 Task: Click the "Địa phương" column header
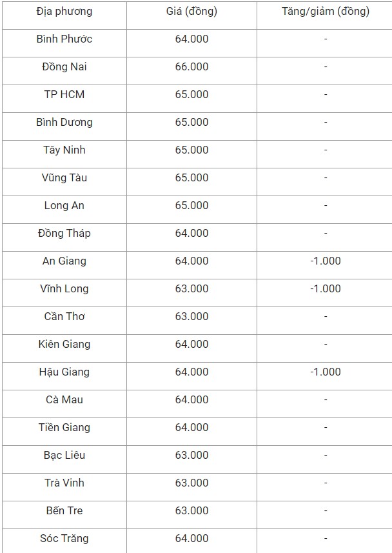[x=64, y=12]
